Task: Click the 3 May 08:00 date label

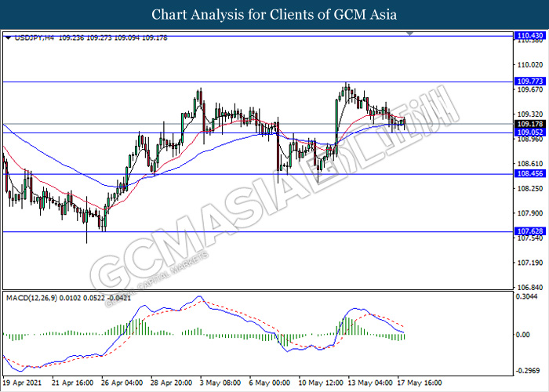Action: coord(220,383)
